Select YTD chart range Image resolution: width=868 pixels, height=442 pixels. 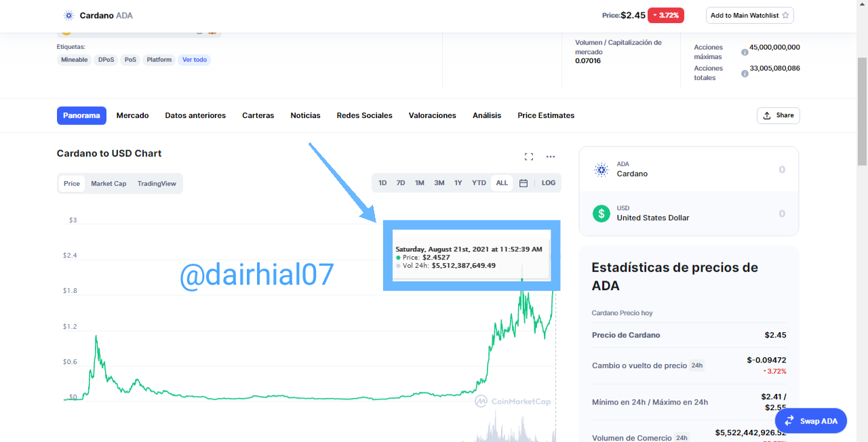tap(479, 183)
